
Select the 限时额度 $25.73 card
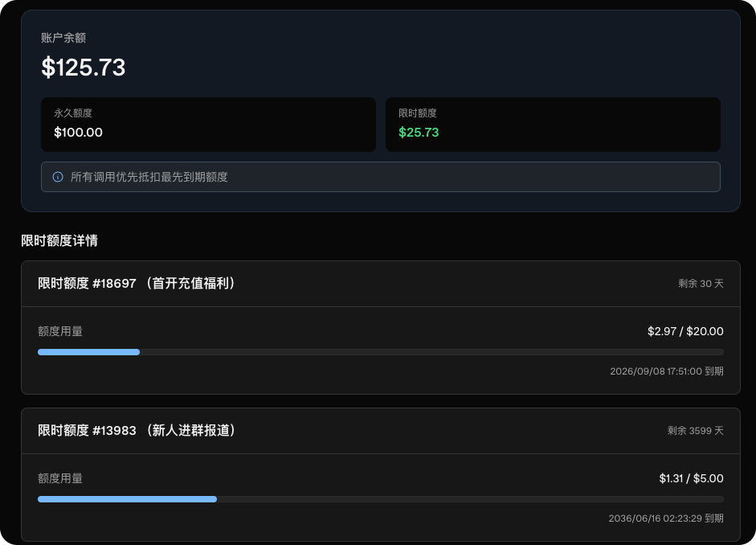point(553,125)
